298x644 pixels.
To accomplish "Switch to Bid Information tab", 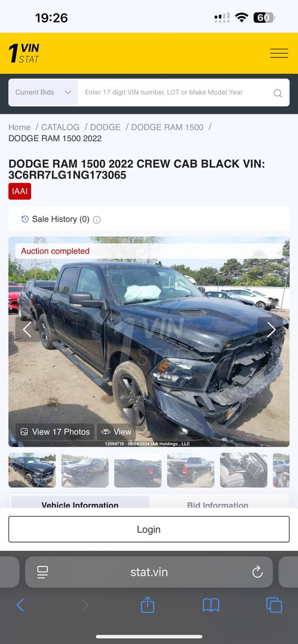I will (218, 504).
